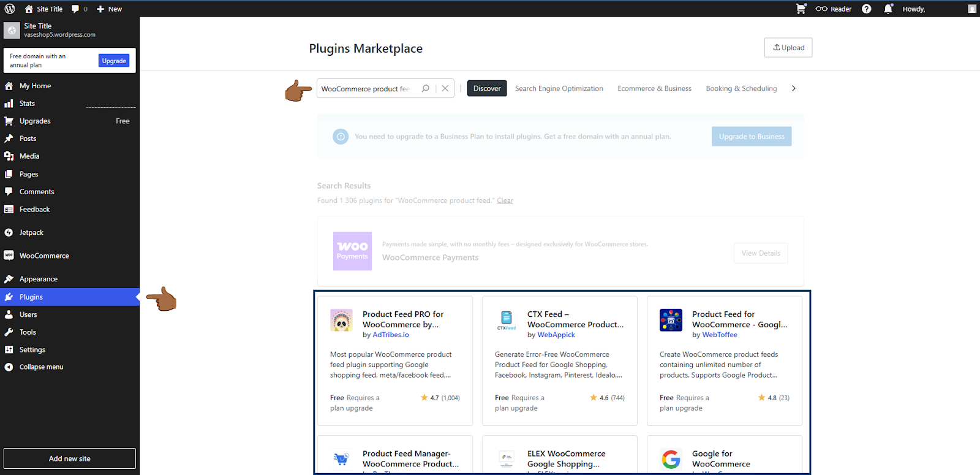Screen dimensions: 980x475
Task: Open the help question mark icon
Action: point(867,9)
